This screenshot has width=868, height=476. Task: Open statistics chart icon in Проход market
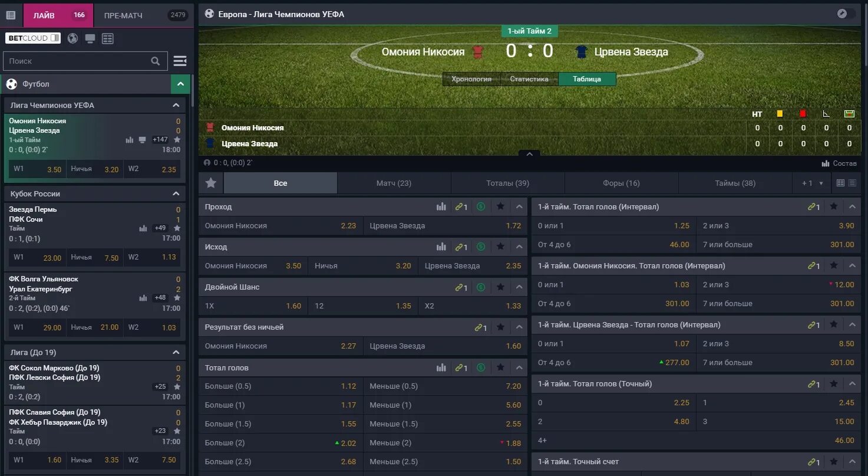click(441, 206)
